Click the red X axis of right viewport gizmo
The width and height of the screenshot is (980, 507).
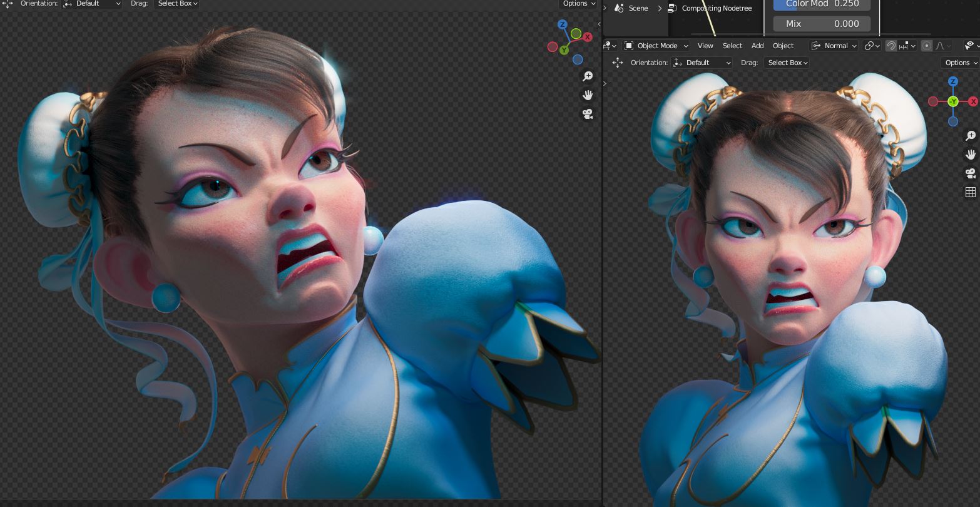[x=973, y=101]
